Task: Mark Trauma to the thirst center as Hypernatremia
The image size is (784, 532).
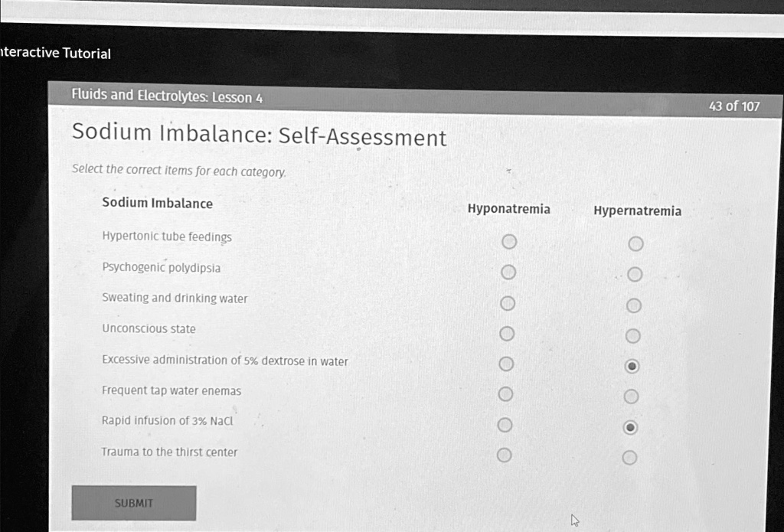Action: 629,458
